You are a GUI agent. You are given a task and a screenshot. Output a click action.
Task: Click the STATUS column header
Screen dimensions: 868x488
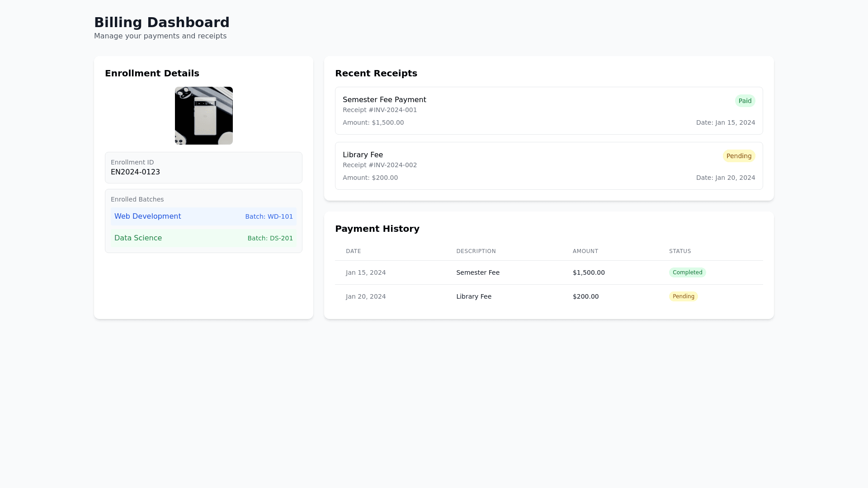[x=679, y=251]
